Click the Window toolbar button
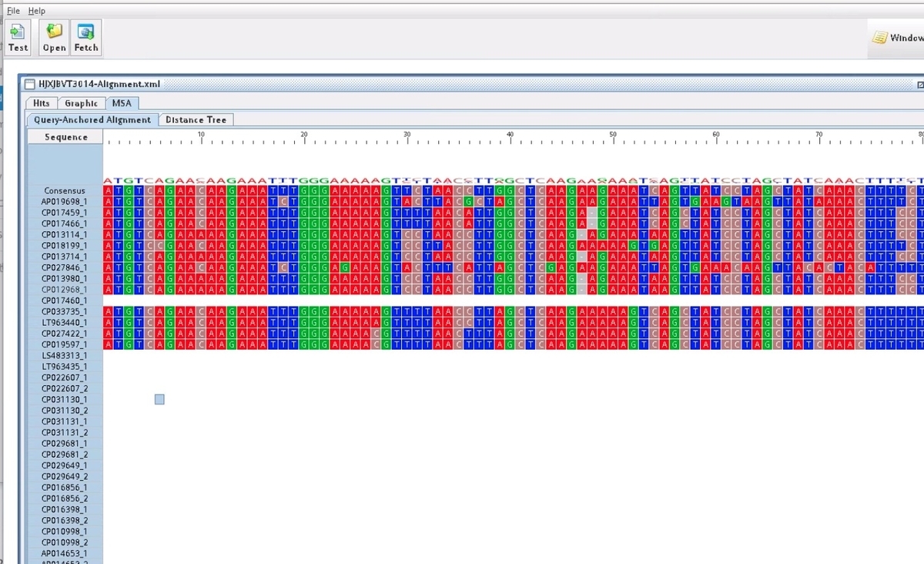This screenshot has width=924, height=564. pos(897,38)
